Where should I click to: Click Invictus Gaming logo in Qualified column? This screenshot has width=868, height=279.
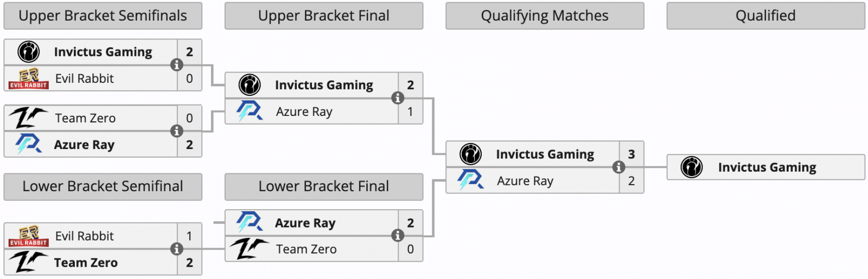(692, 167)
